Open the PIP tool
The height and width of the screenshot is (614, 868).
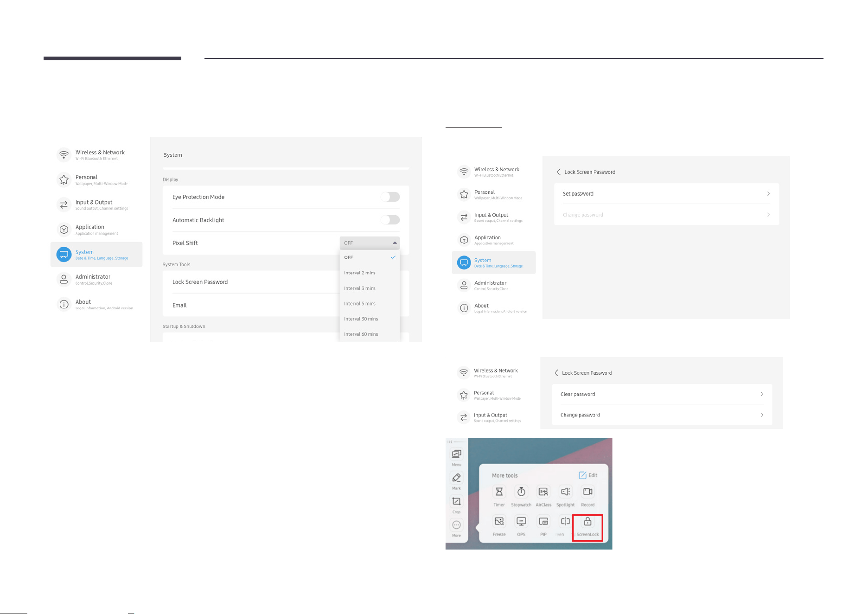543,526
